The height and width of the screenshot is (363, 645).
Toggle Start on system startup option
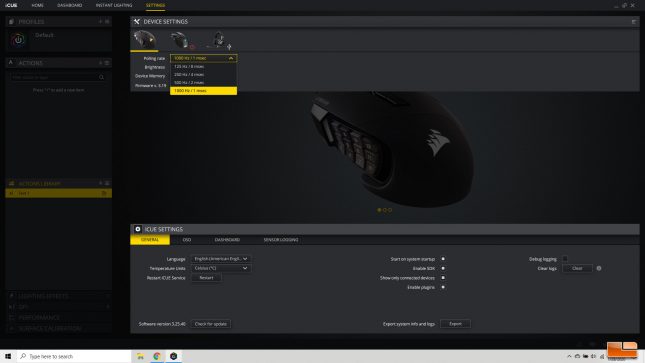click(x=443, y=259)
